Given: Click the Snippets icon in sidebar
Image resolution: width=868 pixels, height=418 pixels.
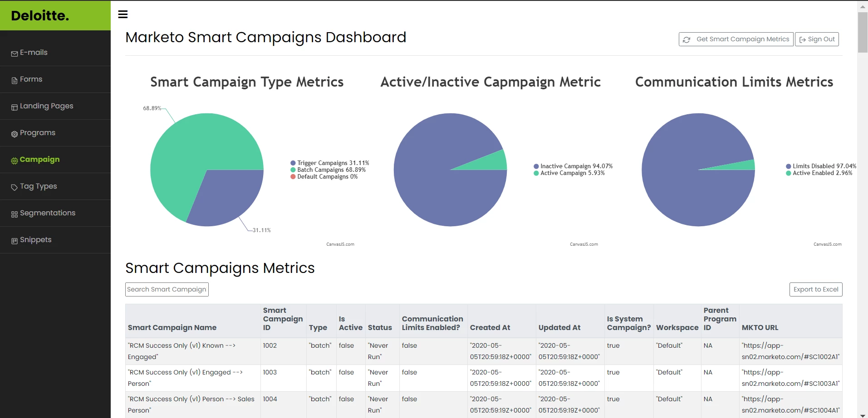Looking at the screenshot, I should 15,241.
